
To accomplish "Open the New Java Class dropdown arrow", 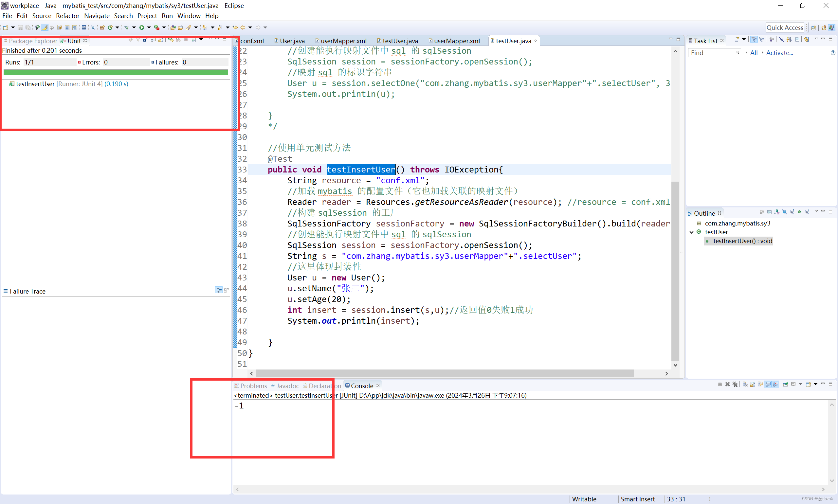I will pyautogui.click(x=117, y=27).
